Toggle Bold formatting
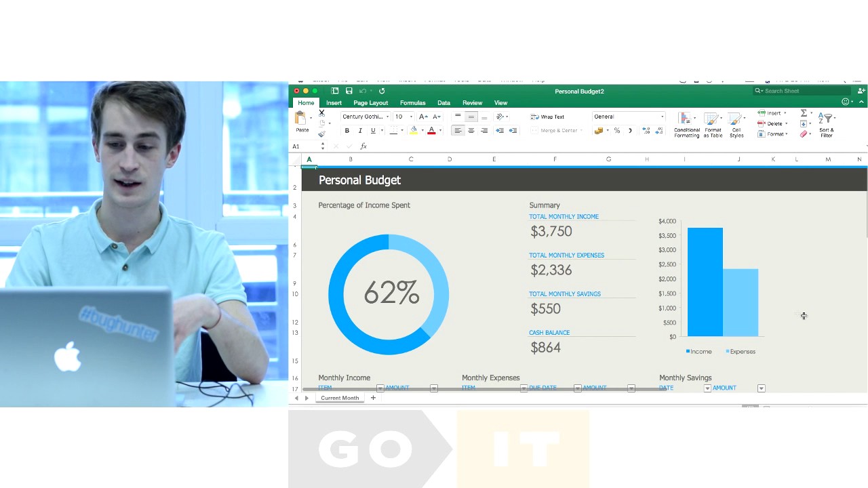 coord(347,130)
